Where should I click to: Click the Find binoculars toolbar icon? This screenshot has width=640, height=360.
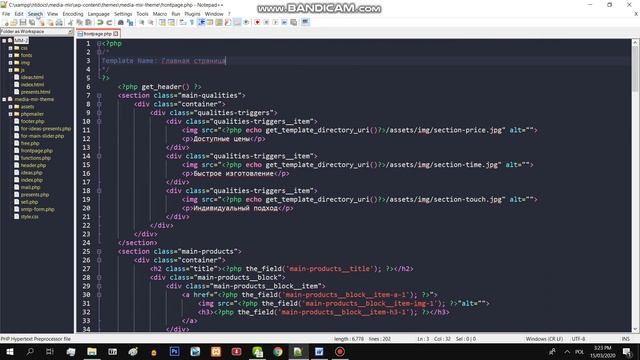(x=121, y=22)
